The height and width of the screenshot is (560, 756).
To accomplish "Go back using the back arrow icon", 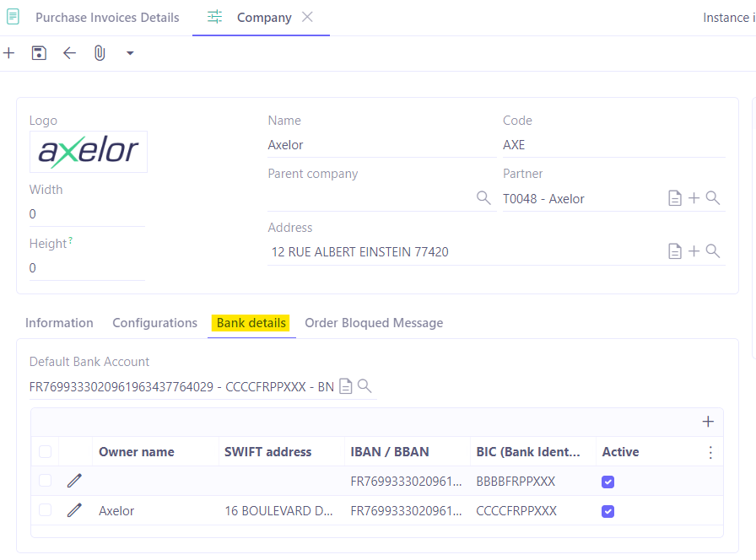I will (69, 52).
